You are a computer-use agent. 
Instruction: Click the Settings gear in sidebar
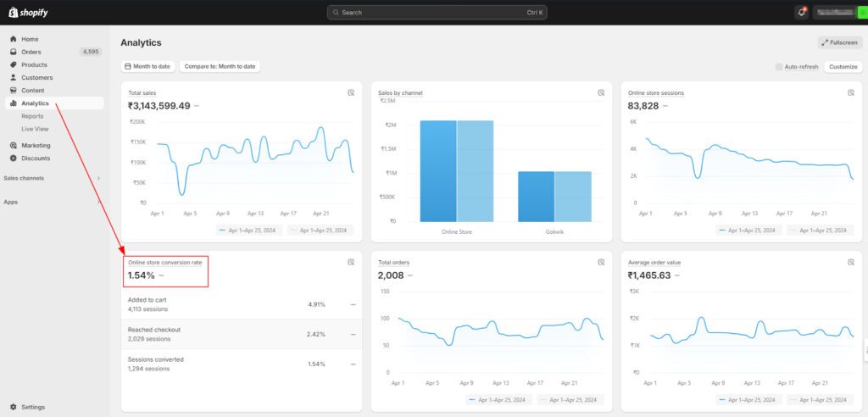click(14, 407)
